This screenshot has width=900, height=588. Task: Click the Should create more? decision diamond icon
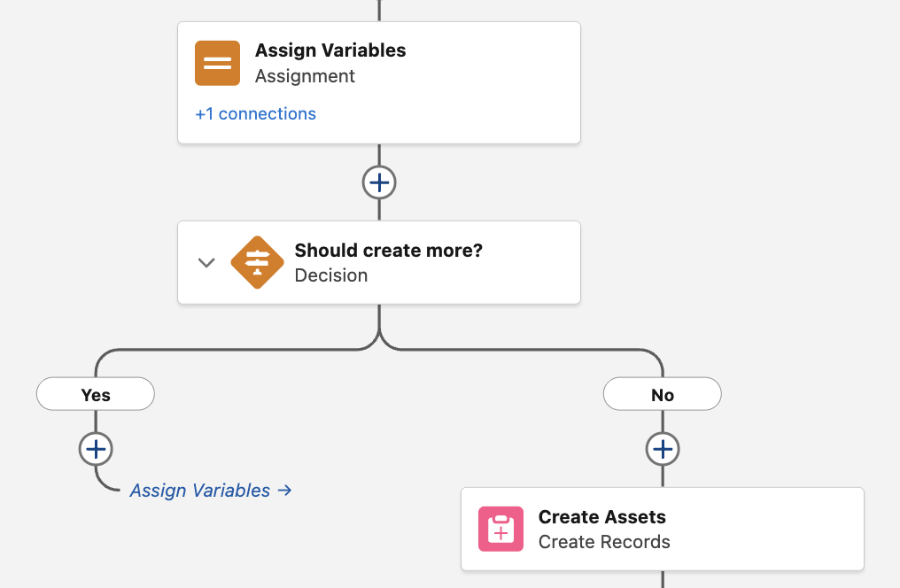pos(257,262)
